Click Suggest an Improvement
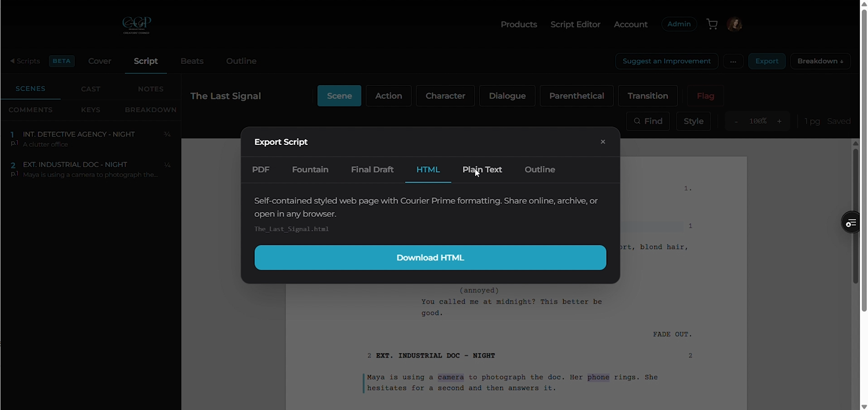 [666, 61]
